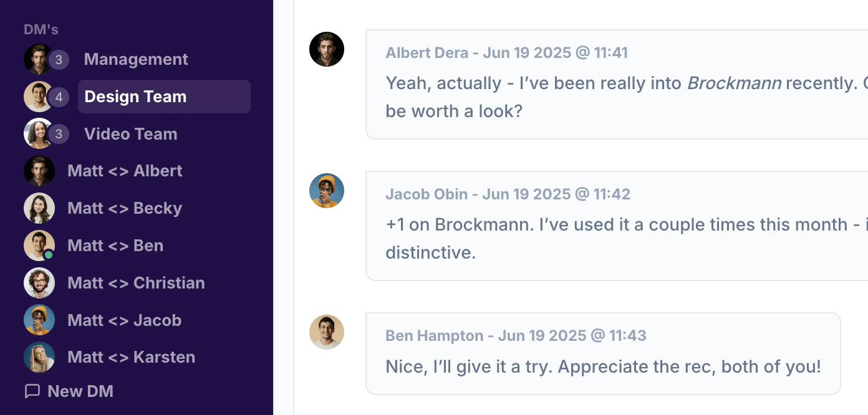Start a New DM
The height and width of the screenshot is (415, 868).
pyautogui.click(x=80, y=391)
